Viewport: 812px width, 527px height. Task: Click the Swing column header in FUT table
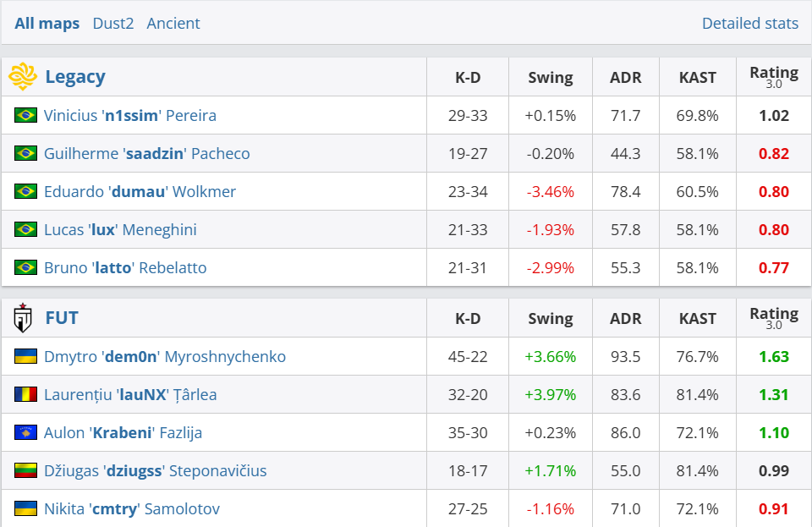[550, 319]
